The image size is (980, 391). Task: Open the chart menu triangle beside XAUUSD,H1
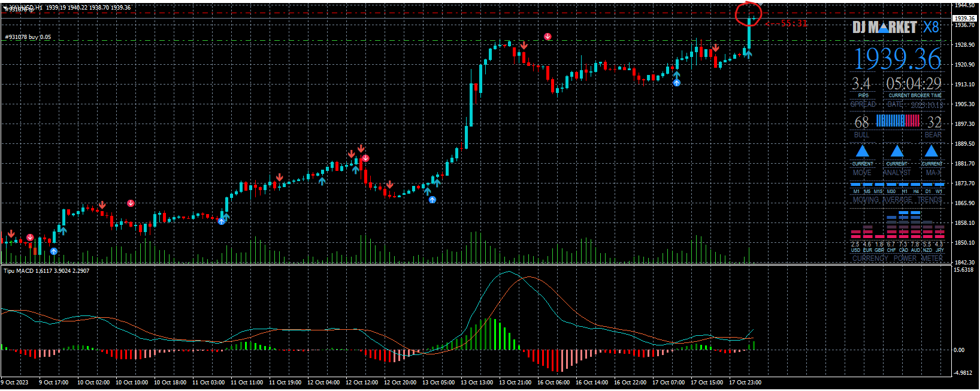[6, 8]
